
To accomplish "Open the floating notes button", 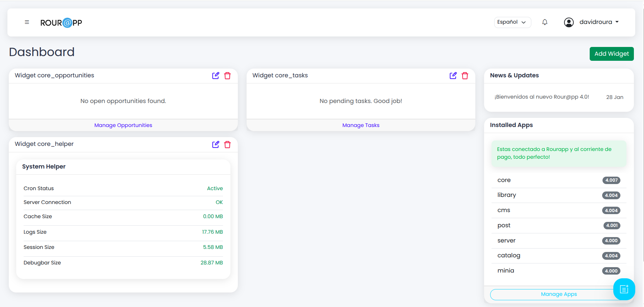I will (624, 289).
